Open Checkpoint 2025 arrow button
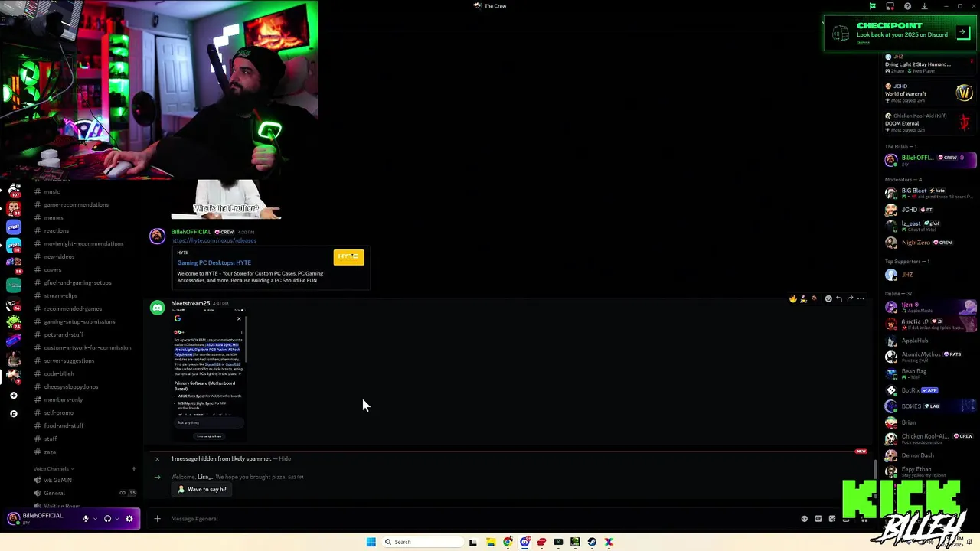Image resolution: width=980 pixels, height=551 pixels. pyautogui.click(x=962, y=34)
